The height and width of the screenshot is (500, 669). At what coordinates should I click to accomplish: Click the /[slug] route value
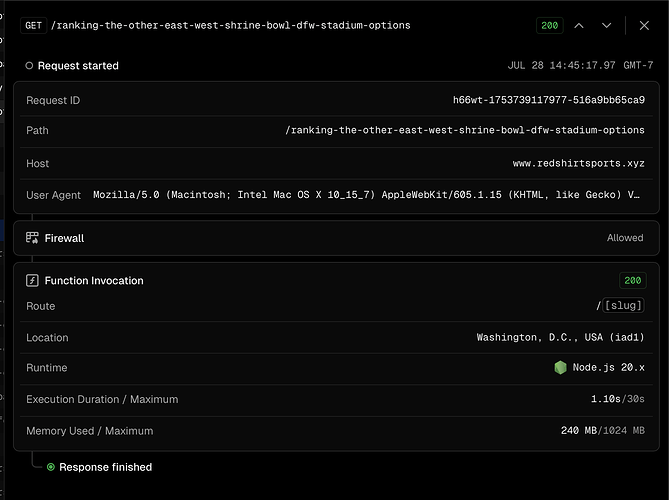click(623, 306)
